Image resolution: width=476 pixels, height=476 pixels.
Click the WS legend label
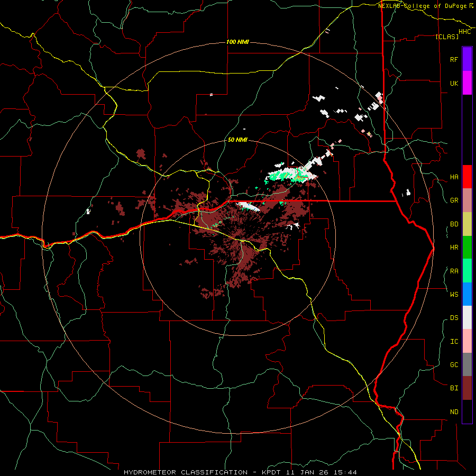click(454, 294)
